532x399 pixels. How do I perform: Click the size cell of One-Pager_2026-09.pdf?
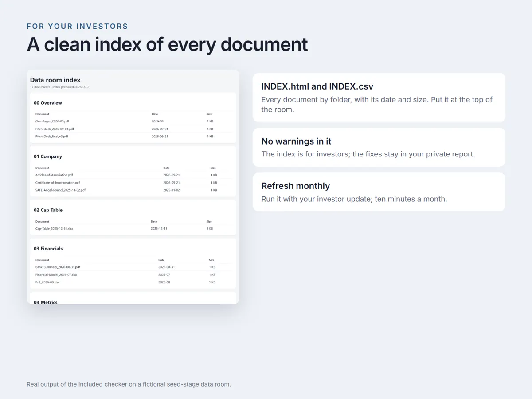210,121
